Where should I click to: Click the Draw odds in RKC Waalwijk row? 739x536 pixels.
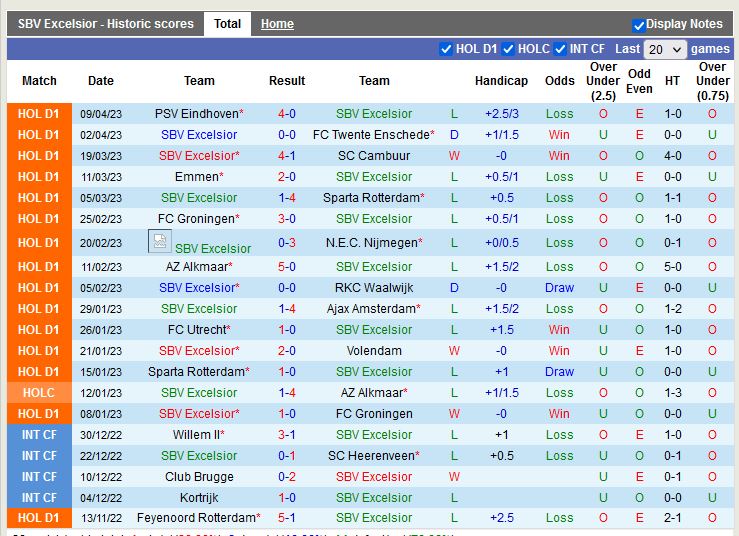(x=559, y=288)
